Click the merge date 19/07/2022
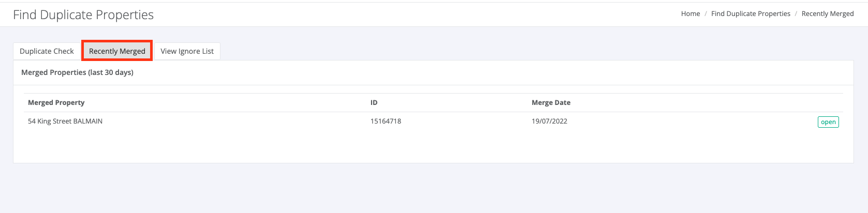 pyautogui.click(x=549, y=121)
